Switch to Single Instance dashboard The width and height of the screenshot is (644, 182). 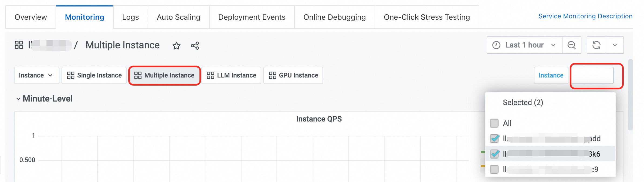pyautogui.click(x=94, y=75)
